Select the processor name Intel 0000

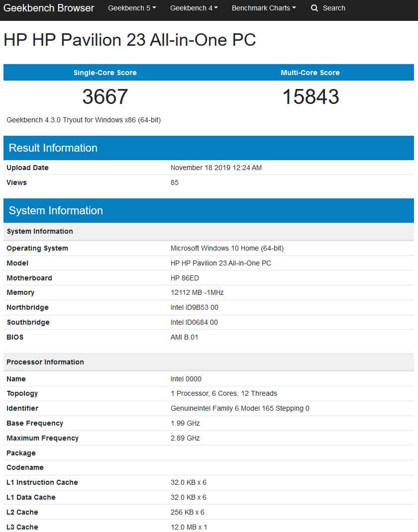pos(186,379)
